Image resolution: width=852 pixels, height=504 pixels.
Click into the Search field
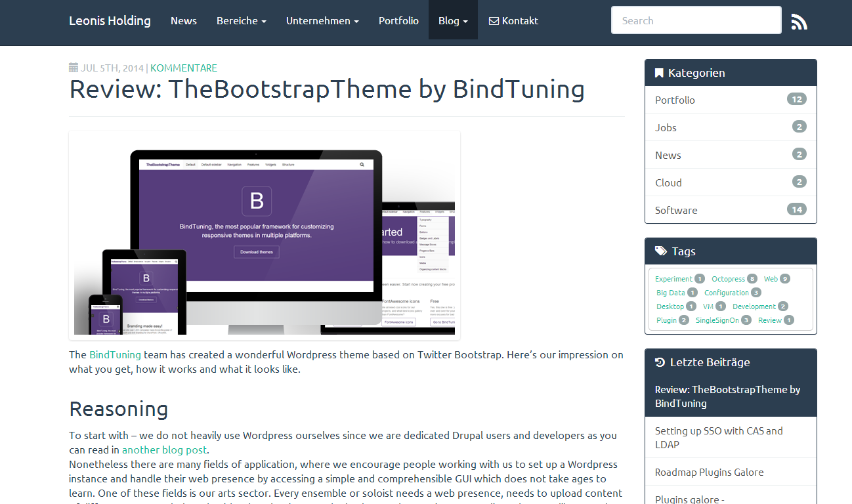point(696,20)
